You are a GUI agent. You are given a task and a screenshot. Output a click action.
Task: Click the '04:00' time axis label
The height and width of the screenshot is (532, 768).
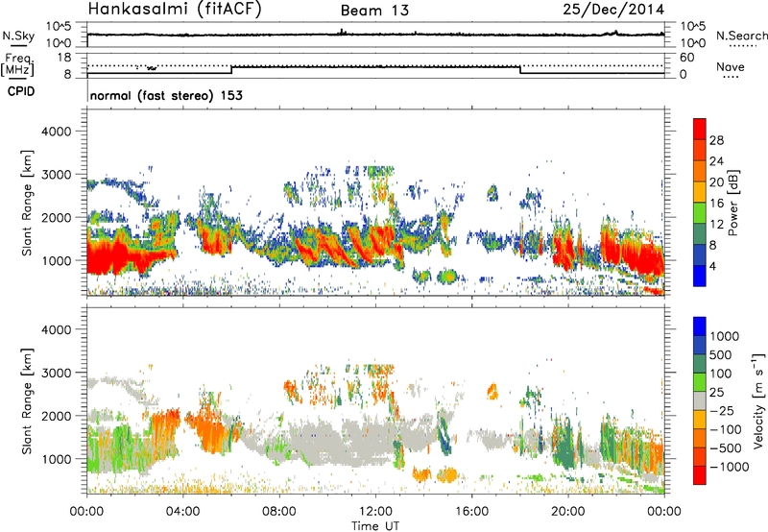182,512
